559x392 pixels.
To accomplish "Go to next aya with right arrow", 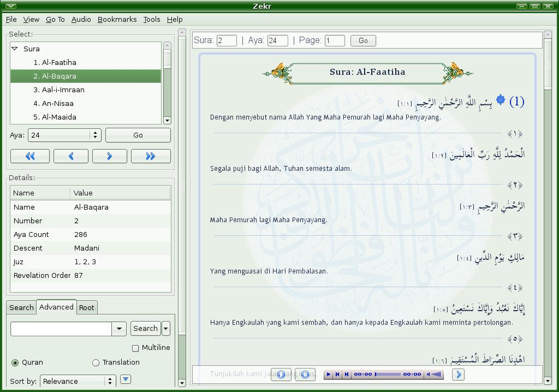I will (110, 156).
